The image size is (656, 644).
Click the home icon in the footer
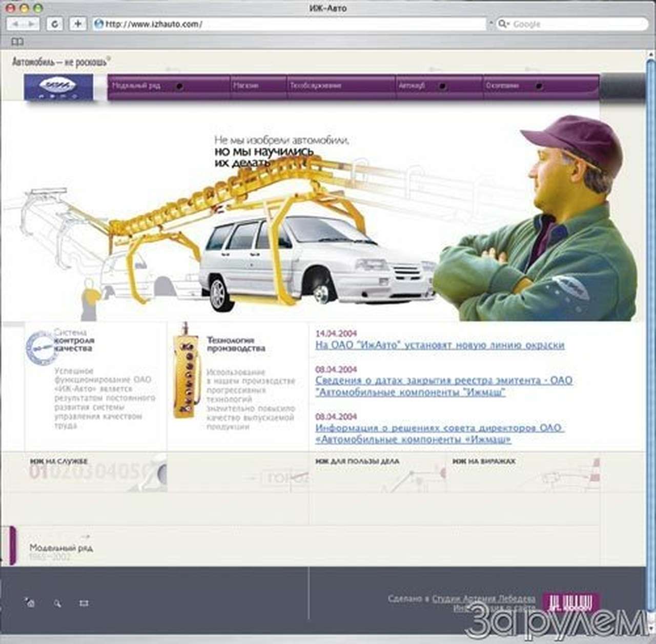pyautogui.click(x=30, y=604)
